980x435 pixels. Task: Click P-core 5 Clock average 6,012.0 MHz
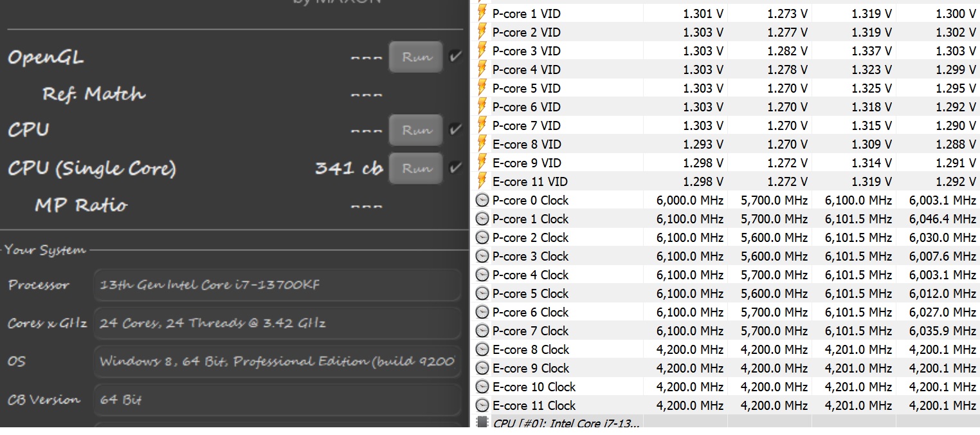click(943, 293)
